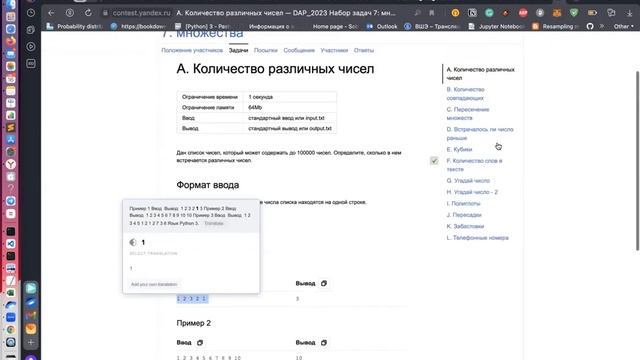The width and height of the screenshot is (640, 360).
Task: Open task C. Пересечение множеств
Action: click(x=468, y=113)
